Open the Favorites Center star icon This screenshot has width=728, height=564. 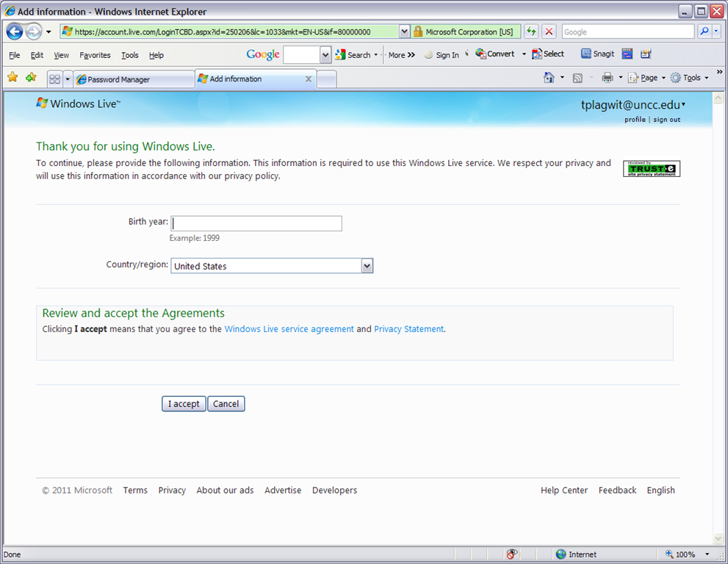pos(12,78)
